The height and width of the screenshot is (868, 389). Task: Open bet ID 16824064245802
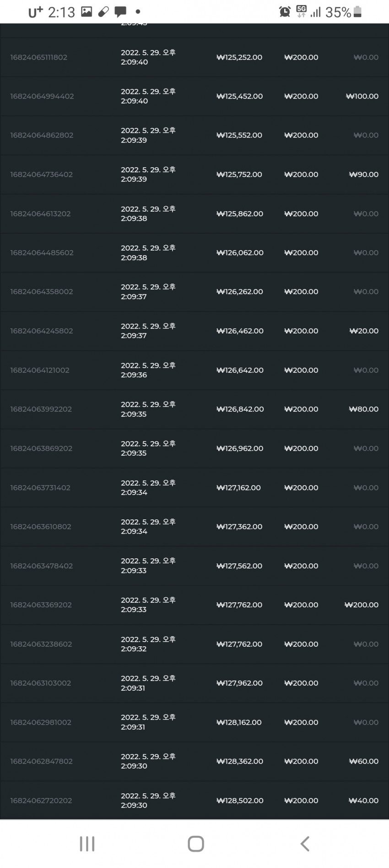tap(41, 331)
